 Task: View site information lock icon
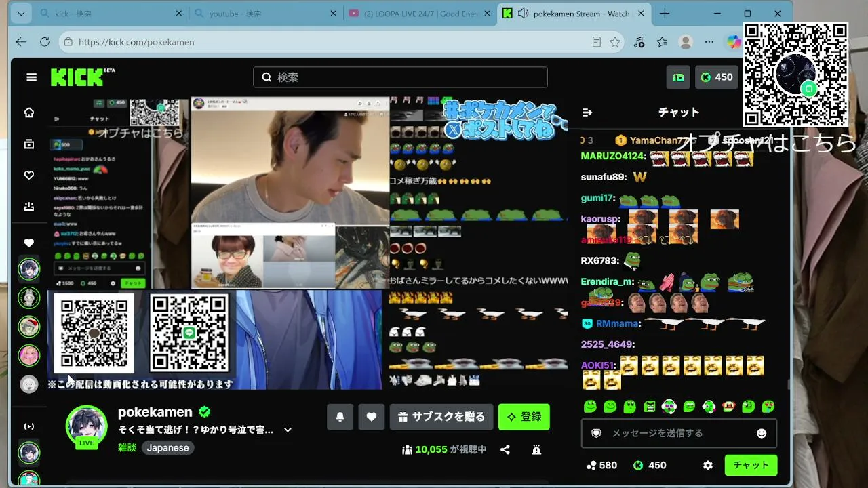(x=67, y=42)
